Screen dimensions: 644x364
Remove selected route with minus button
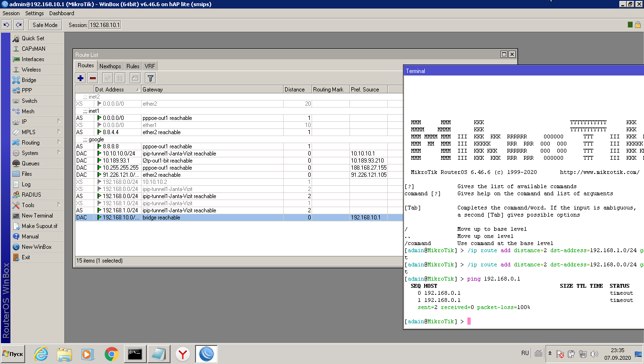click(x=93, y=78)
